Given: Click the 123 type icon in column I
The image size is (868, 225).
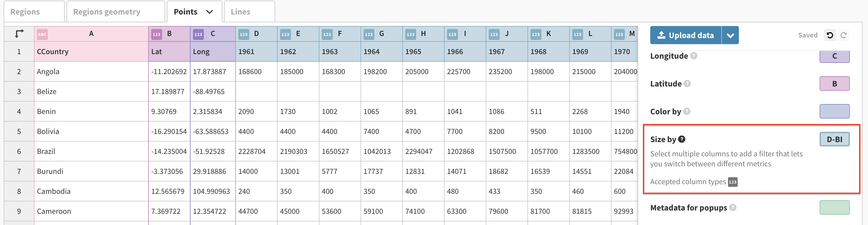Looking at the screenshot, I should point(452,34).
